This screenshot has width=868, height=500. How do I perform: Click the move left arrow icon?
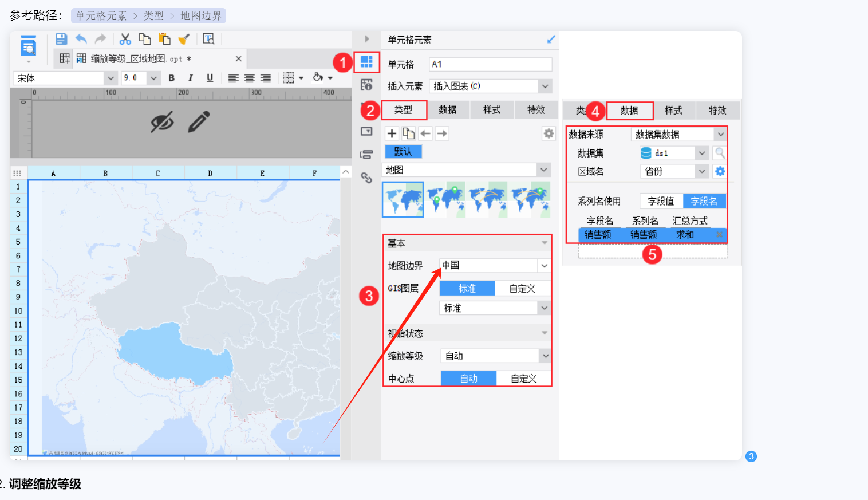click(x=425, y=133)
